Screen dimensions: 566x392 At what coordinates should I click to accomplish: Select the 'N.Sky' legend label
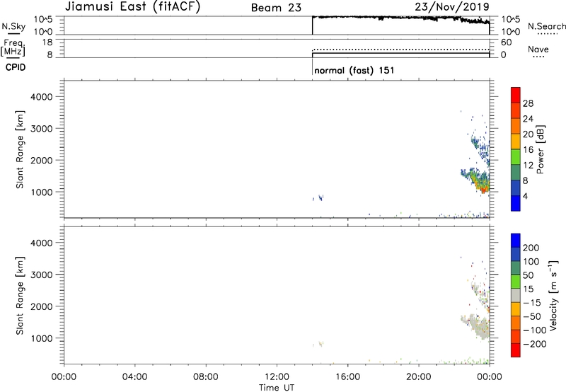tap(13, 26)
